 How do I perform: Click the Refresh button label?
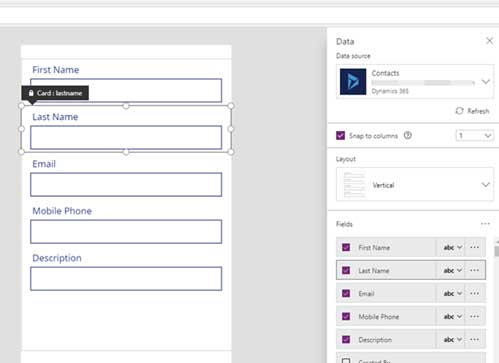[478, 111]
